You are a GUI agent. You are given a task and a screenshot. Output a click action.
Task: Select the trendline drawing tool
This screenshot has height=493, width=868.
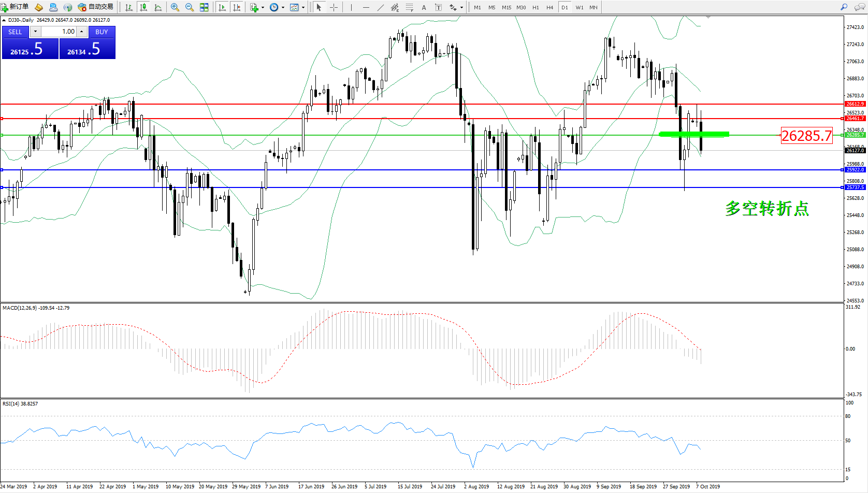click(381, 7)
